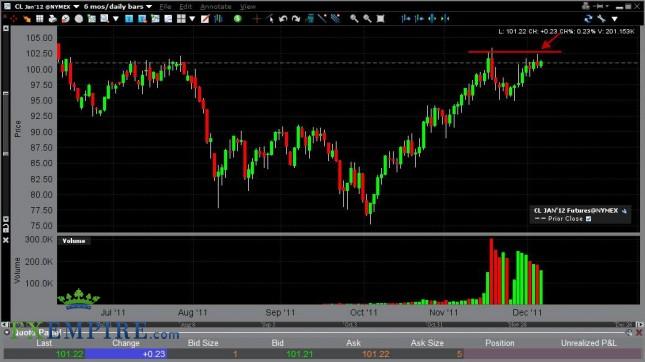645x362 pixels.
Task: Click the orange arrow pointer icon
Action: click(x=27, y=19)
